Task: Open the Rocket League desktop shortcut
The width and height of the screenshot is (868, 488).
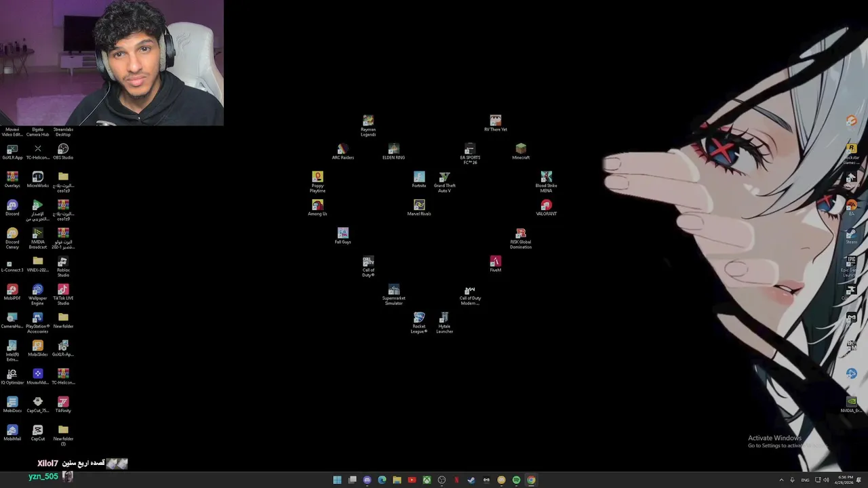Action: [419, 323]
